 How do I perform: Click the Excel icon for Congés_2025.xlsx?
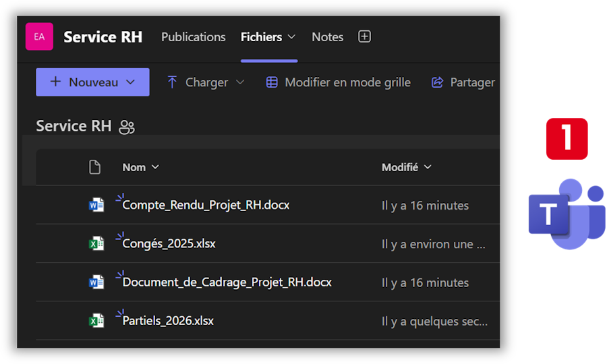click(96, 243)
